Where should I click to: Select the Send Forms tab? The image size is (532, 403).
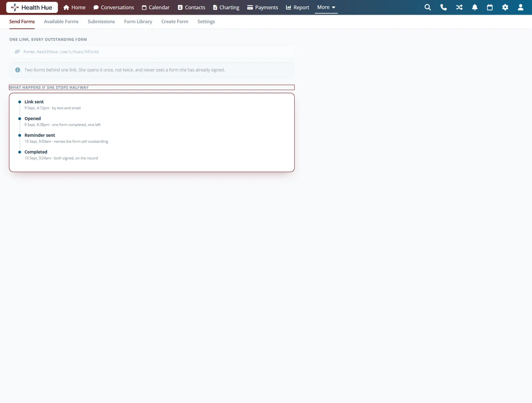[x=22, y=22]
